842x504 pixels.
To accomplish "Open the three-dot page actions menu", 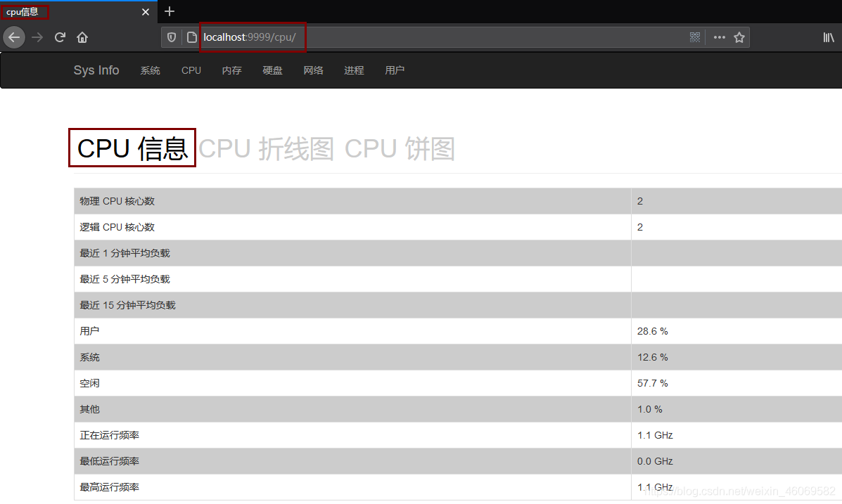I will click(720, 37).
